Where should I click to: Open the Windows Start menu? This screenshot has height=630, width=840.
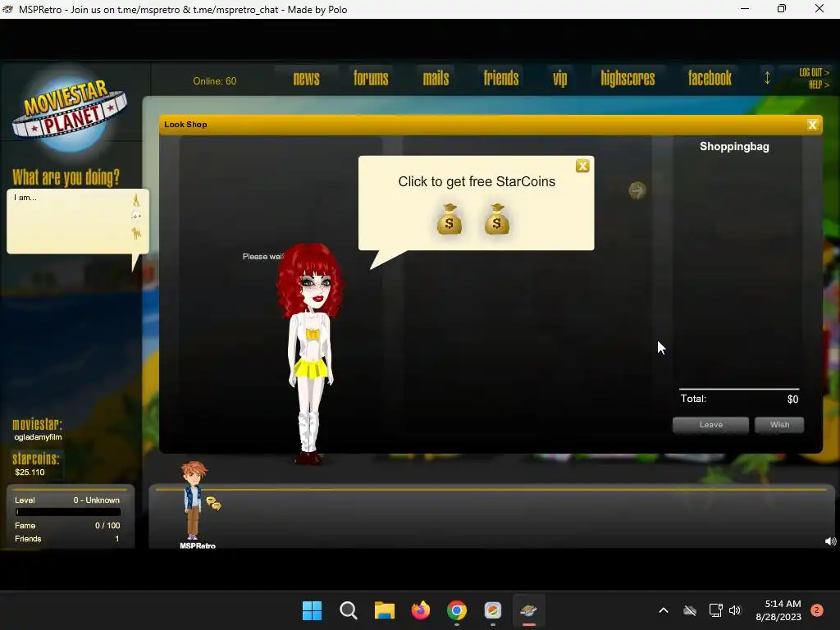(312, 610)
